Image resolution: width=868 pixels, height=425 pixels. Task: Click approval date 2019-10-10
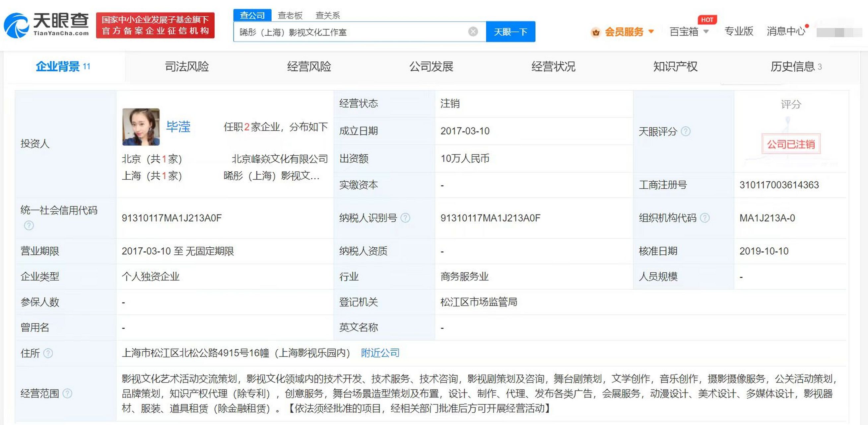pos(764,251)
